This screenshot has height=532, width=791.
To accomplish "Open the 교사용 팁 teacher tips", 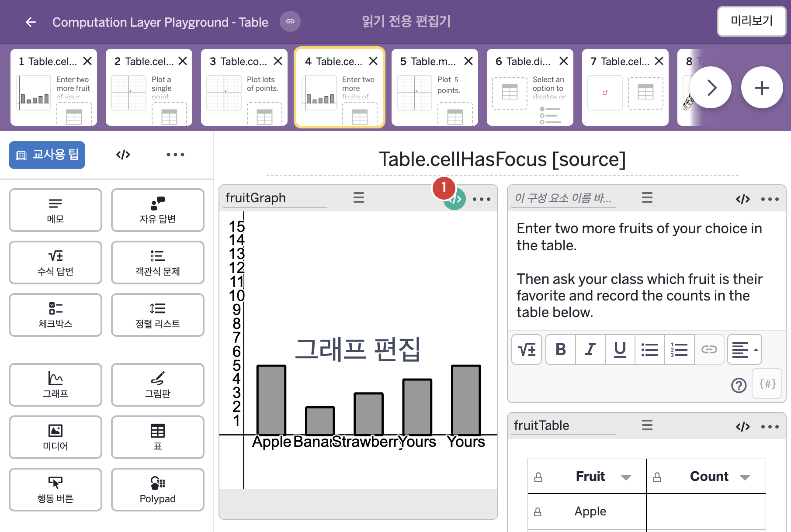I will point(47,155).
